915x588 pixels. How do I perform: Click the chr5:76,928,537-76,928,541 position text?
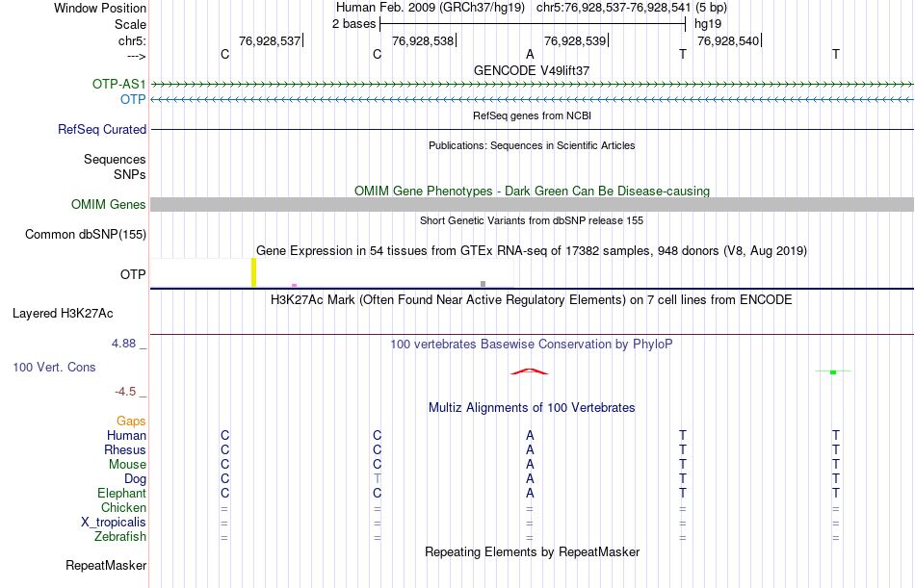(x=614, y=8)
